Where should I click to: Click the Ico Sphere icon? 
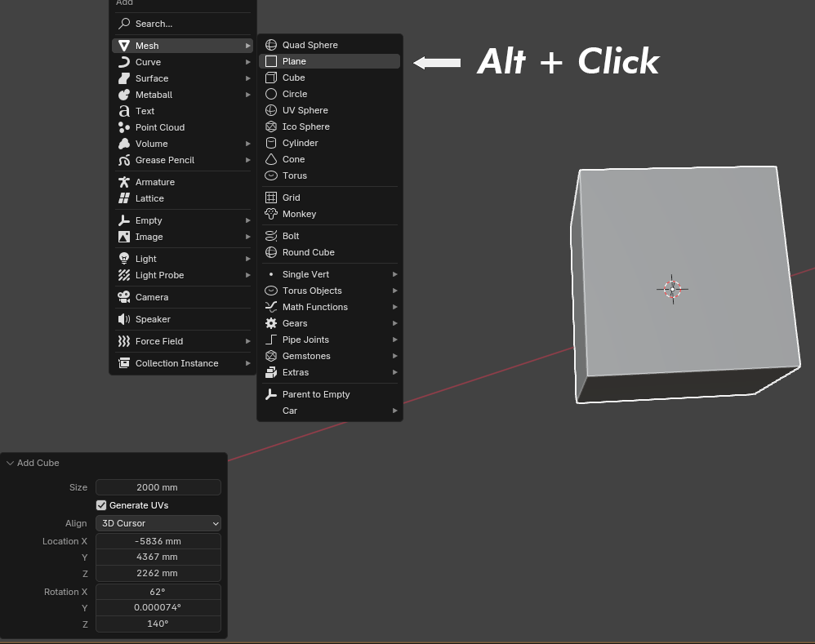(x=271, y=127)
